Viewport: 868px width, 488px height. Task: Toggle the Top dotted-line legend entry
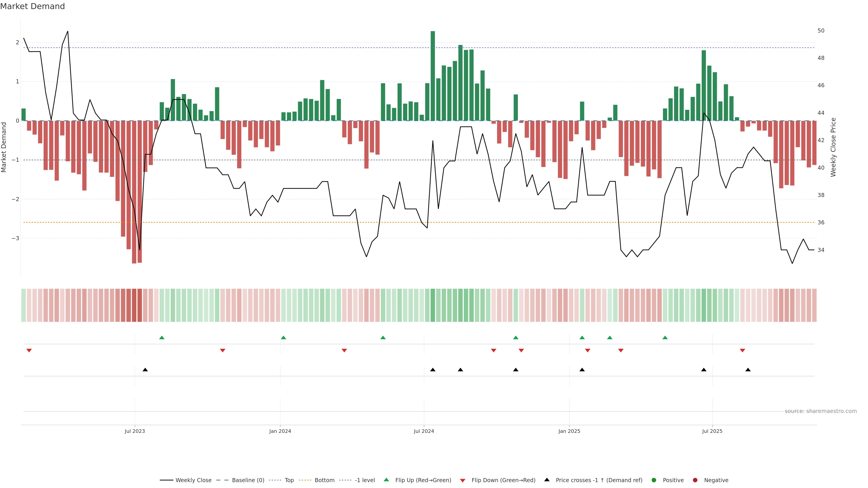289,480
